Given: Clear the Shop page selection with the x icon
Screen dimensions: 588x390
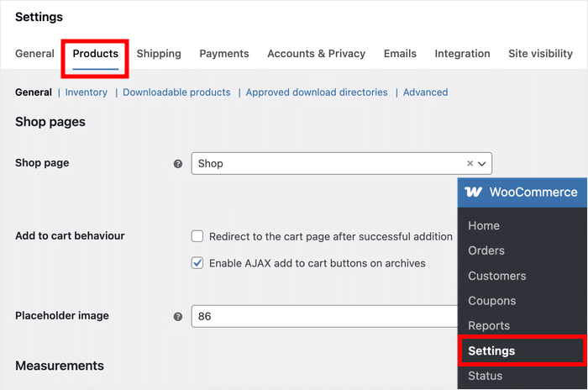Looking at the screenshot, I should click(x=470, y=163).
